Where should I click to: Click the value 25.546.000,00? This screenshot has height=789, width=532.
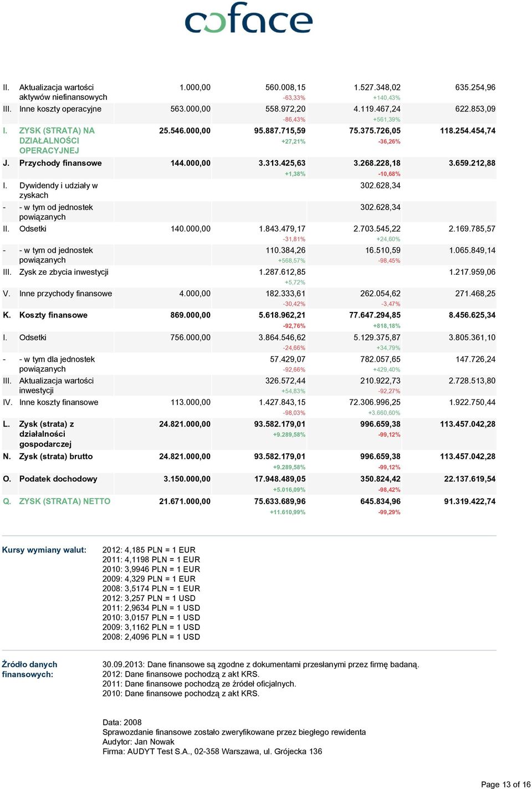point(185,131)
